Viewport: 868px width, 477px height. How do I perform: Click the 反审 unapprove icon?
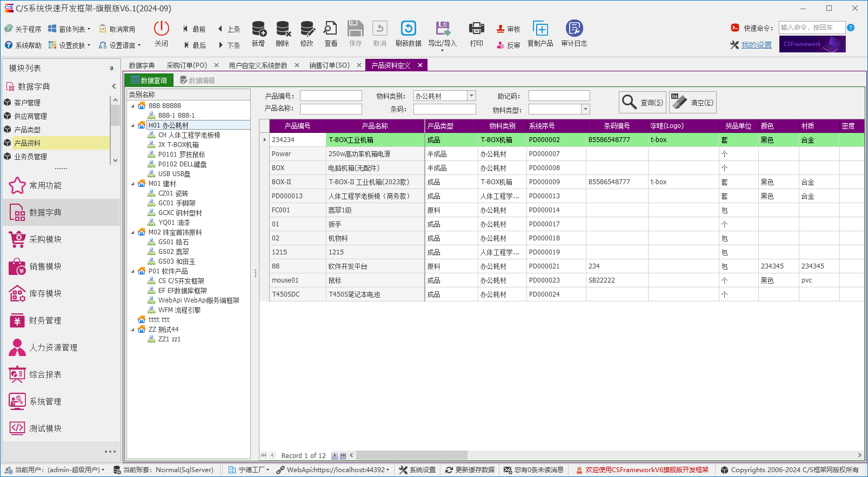[500, 45]
